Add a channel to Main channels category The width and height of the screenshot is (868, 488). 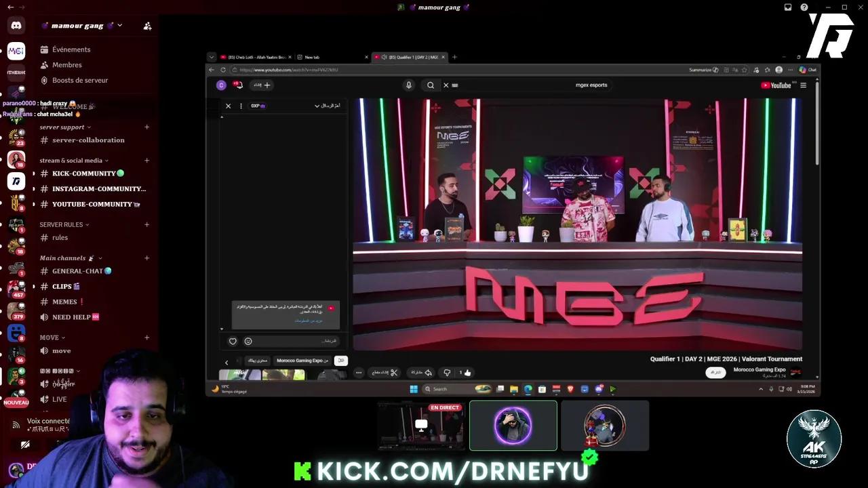(147, 258)
